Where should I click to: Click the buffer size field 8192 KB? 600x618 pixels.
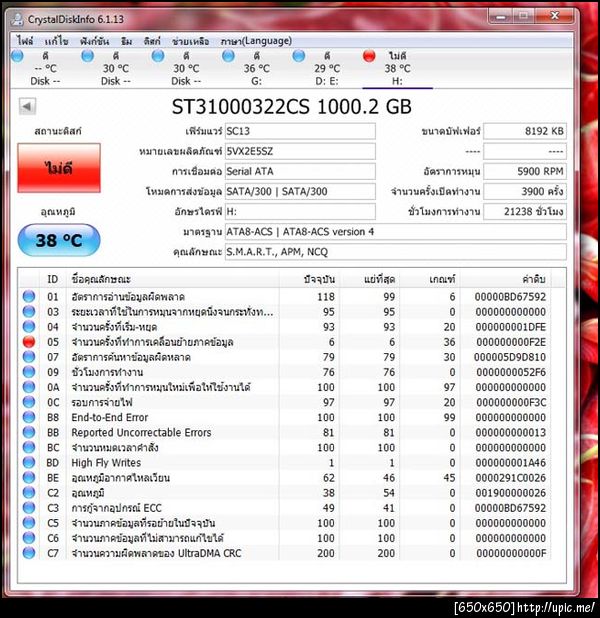525,131
